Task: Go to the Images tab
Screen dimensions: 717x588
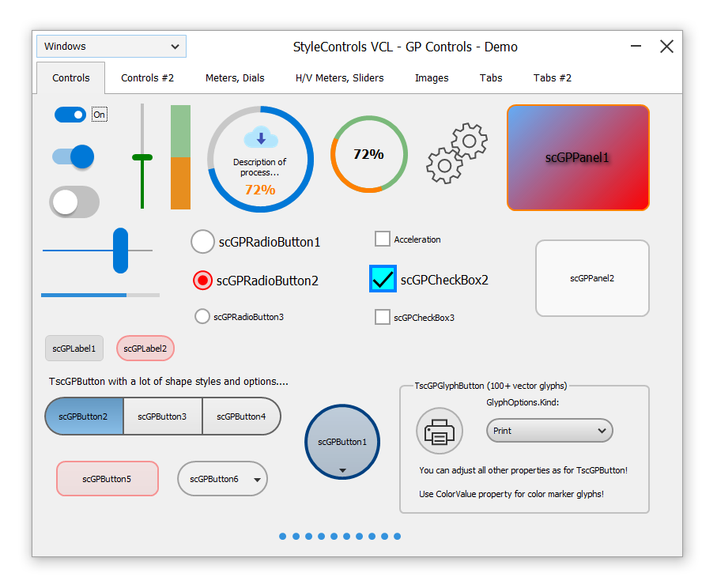Action: [x=432, y=77]
